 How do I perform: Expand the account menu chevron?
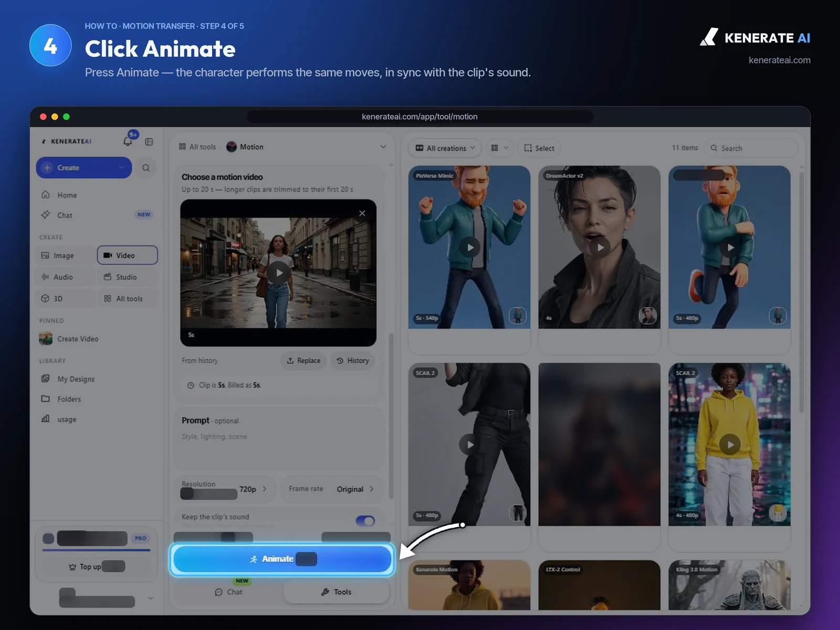151,598
